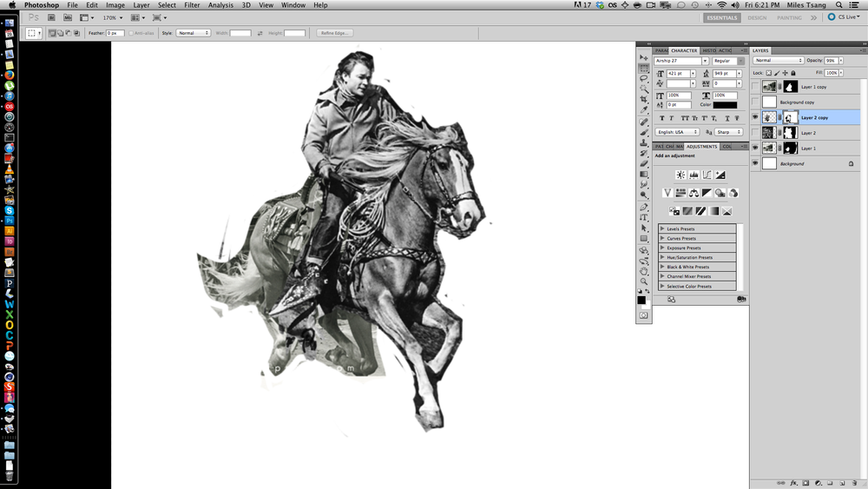Show the Background copy layer
Image resolution: width=868 pixels, height=489 pixels.
[x=755, y=102]
